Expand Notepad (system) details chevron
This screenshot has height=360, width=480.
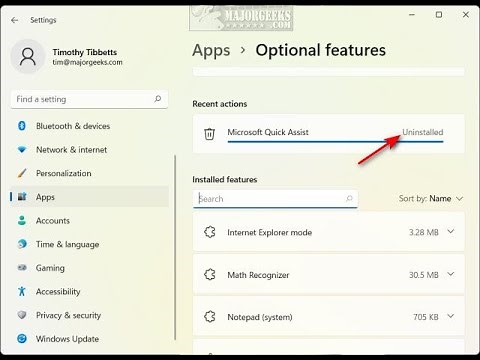pyautogui.click(x=451, y=316)
